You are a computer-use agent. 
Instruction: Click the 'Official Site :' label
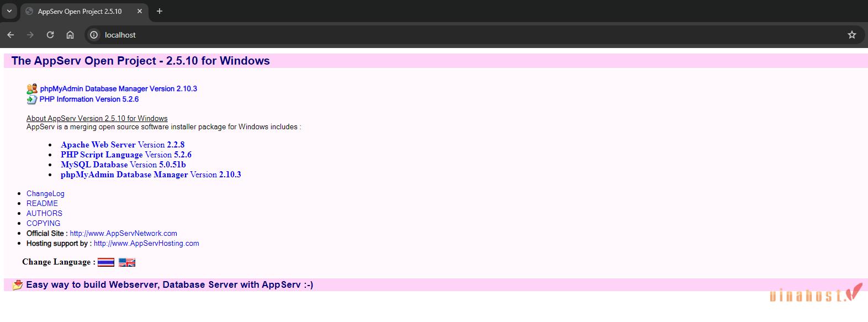coord(47,233)
